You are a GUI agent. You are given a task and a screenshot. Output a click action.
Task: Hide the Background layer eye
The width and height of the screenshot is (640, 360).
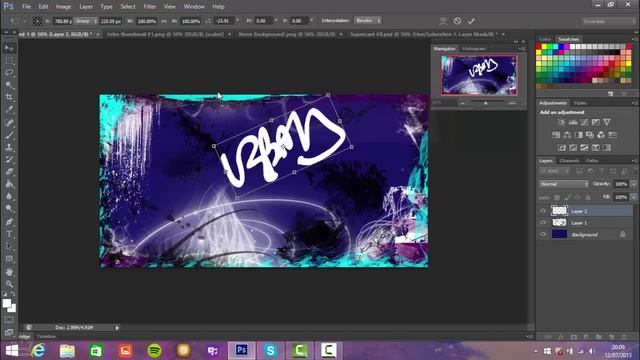[x=543, y=235]
